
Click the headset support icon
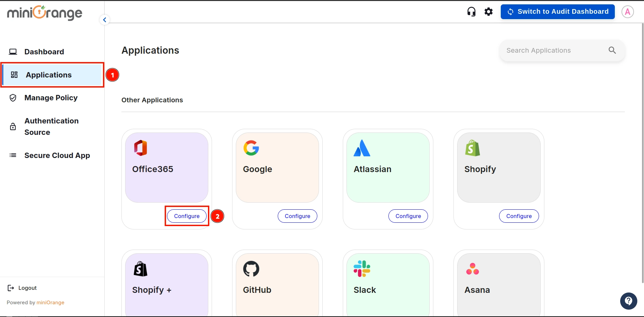tap(471, 11)
